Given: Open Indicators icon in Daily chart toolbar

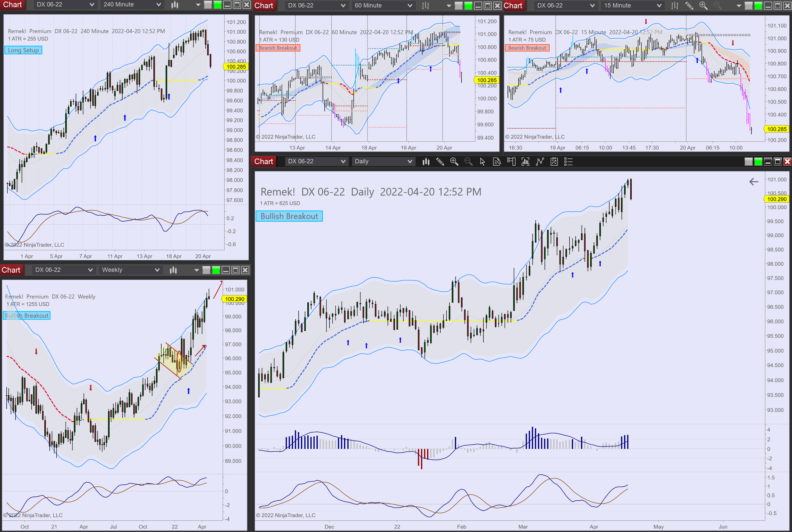Looking at the screenshot, I should (525, 162).
